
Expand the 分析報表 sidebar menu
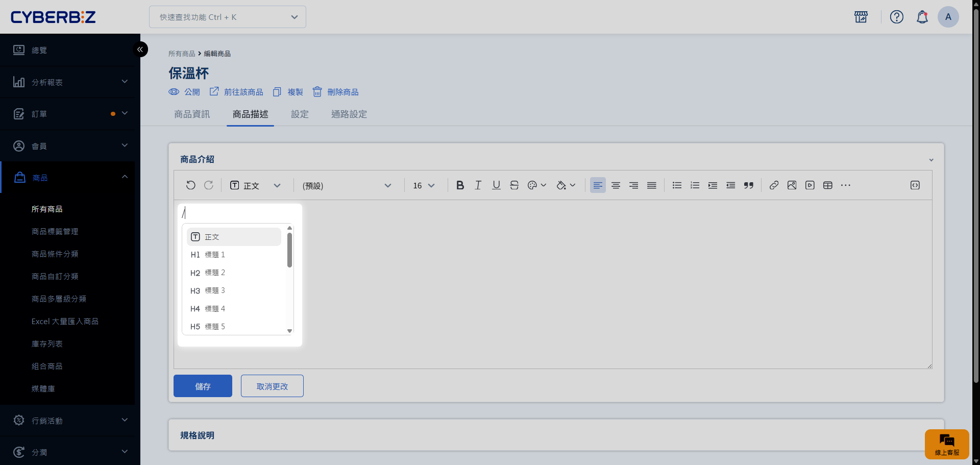70,82
